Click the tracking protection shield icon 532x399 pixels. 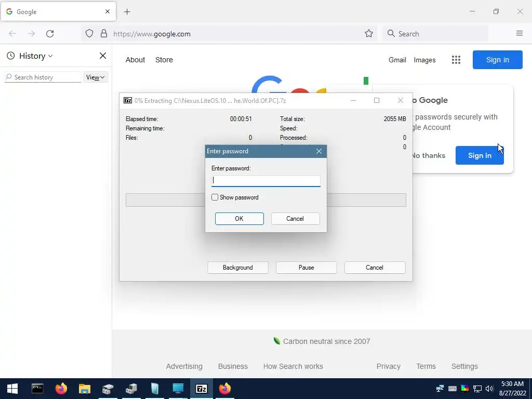(x=89, y=34)
